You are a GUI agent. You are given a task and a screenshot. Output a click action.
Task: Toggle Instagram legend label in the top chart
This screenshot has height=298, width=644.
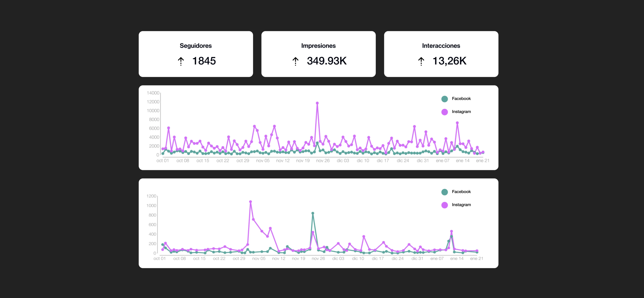click(x=461, y=112)
